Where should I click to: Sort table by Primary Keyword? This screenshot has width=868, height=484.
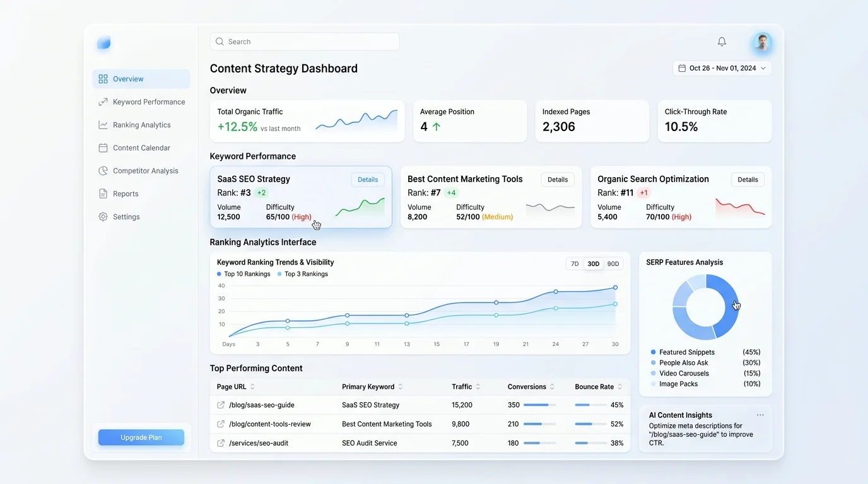pyautogui.click(x=400, y=387)
